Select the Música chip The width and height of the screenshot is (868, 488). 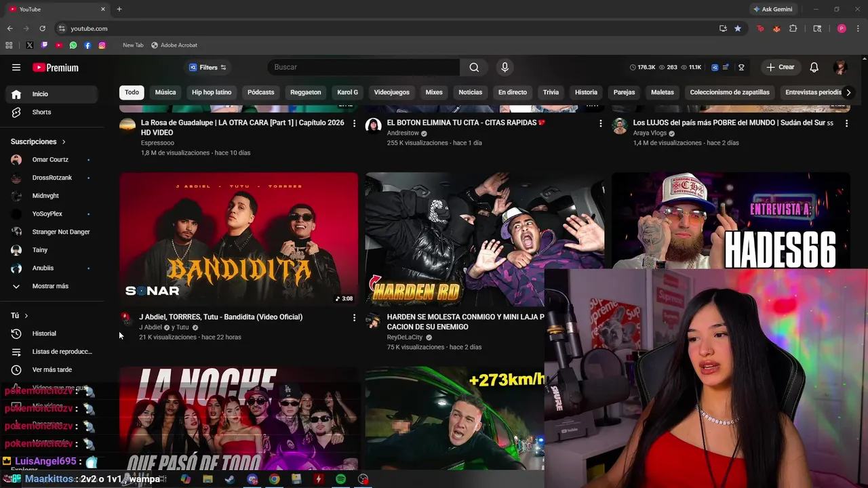tap(165, 92)
